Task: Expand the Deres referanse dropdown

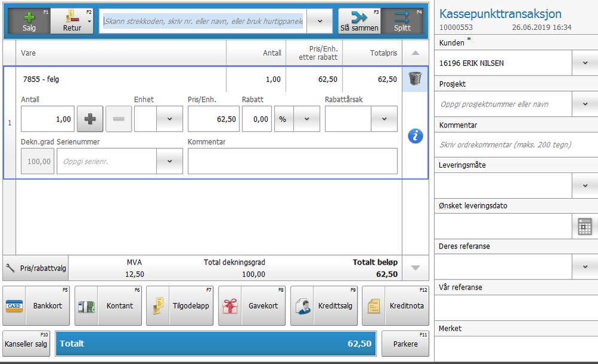Action: (585, 266)
